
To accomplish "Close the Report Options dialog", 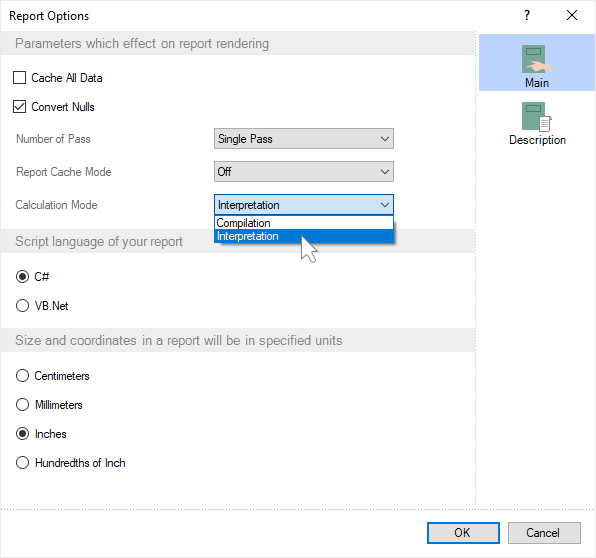I will (x=572, y=16).
